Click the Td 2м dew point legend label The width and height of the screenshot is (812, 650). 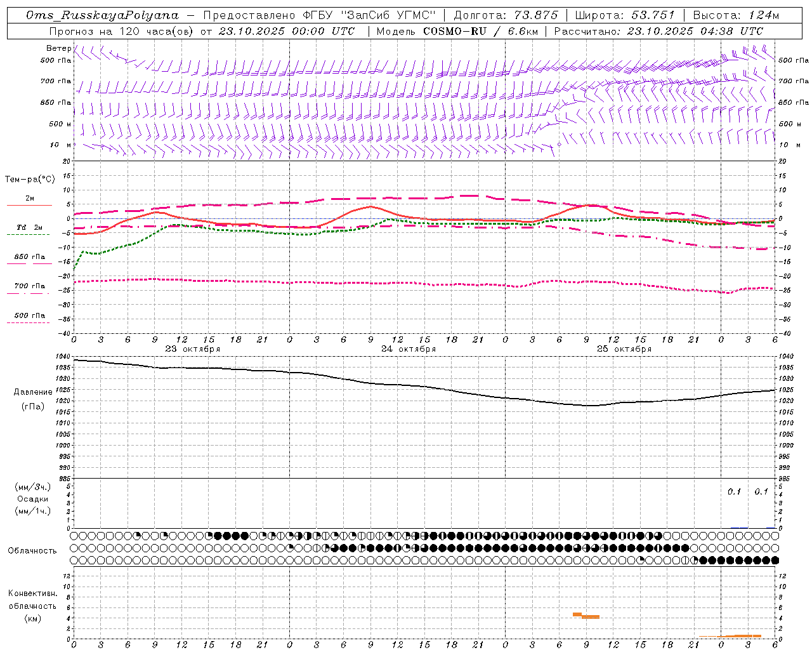[x=30, y=227]
